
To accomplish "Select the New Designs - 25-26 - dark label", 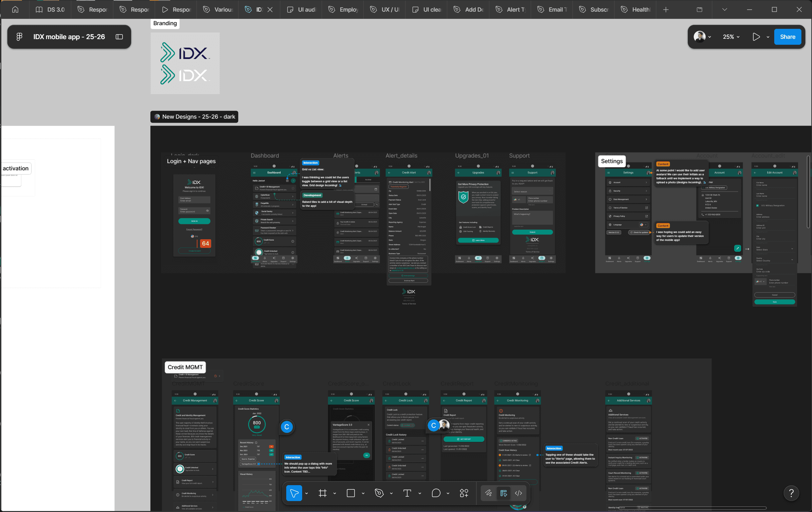I will (x=194, y=117).
